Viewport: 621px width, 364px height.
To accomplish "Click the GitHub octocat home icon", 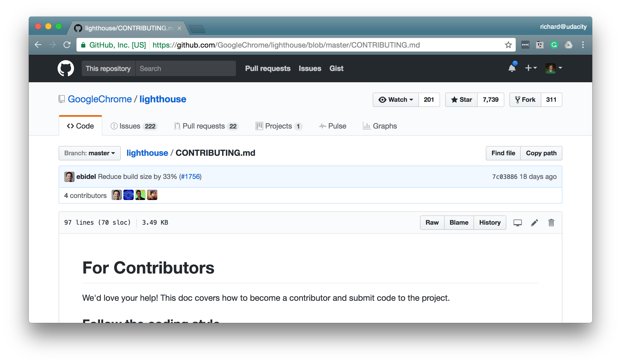I will tap(66, 68).
